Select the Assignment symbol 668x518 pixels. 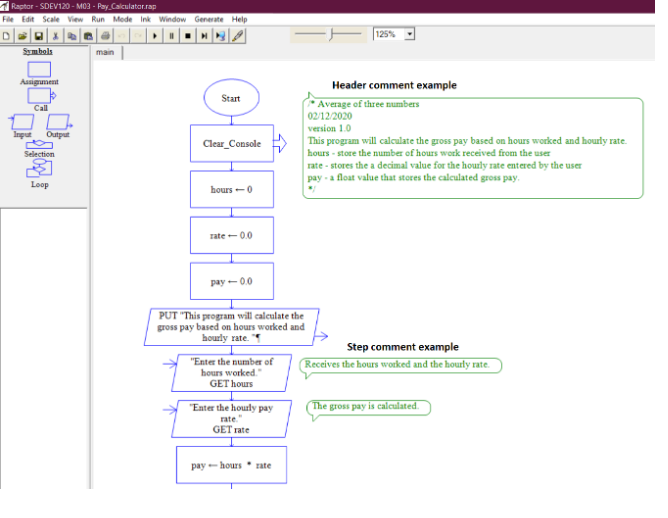point(39,69)
